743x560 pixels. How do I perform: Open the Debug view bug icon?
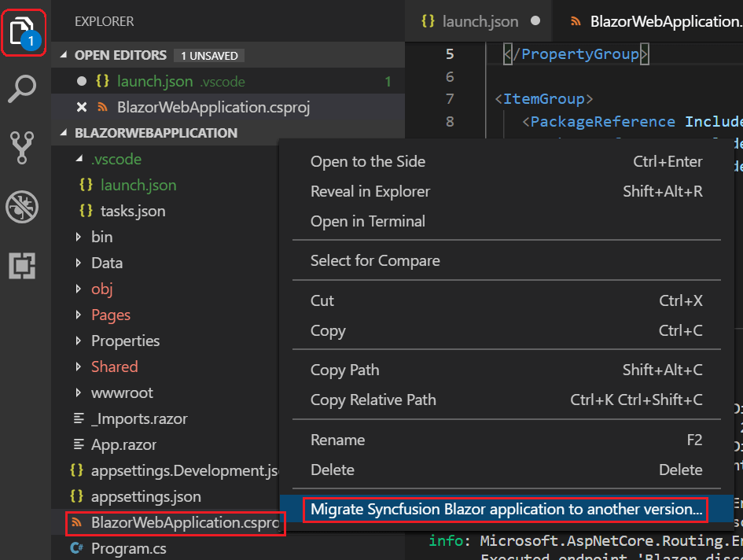coord(22,208)
